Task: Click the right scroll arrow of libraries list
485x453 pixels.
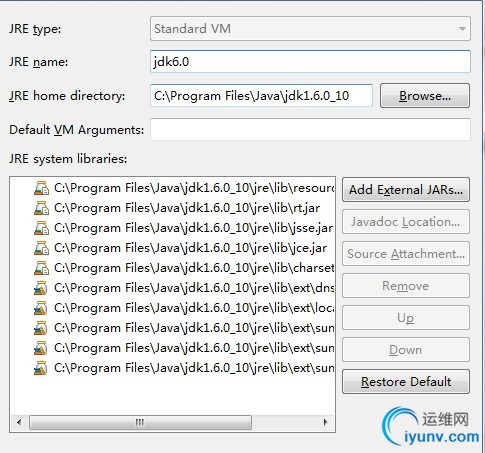Action: (326, 422)
